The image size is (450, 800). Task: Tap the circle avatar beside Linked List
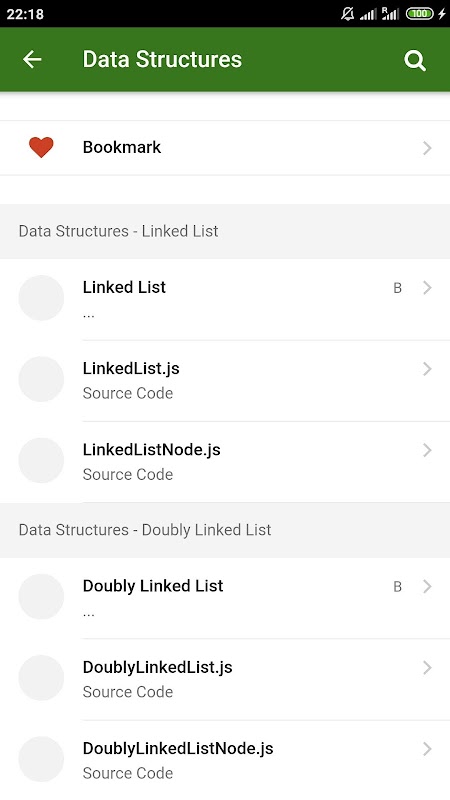[41, 298]
